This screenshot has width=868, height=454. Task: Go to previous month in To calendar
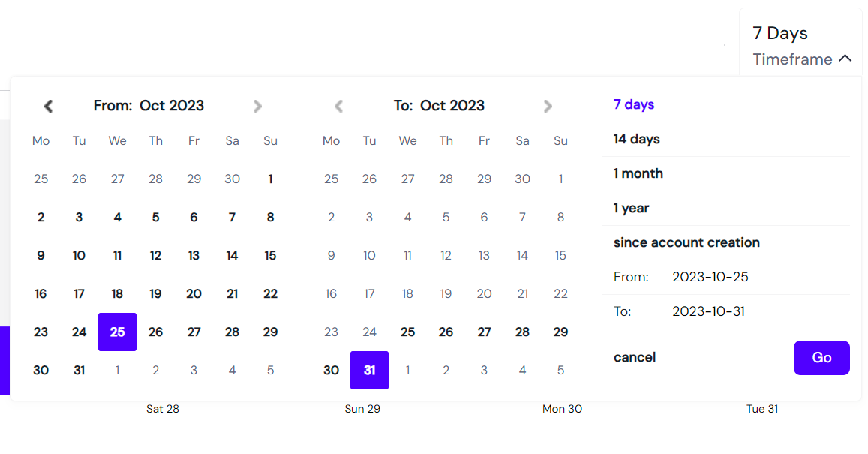pyautogui.click(x=339, y=106)
